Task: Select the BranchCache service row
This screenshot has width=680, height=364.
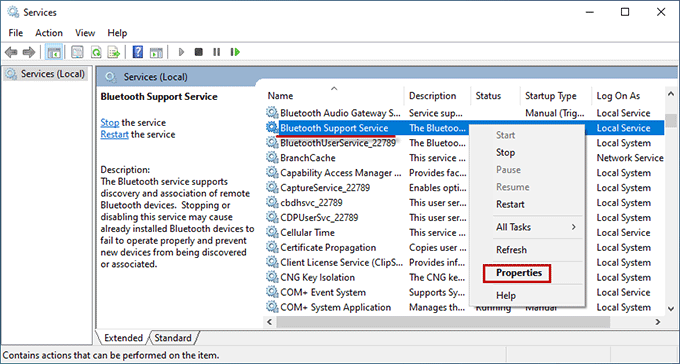Action: coord(307,157)
